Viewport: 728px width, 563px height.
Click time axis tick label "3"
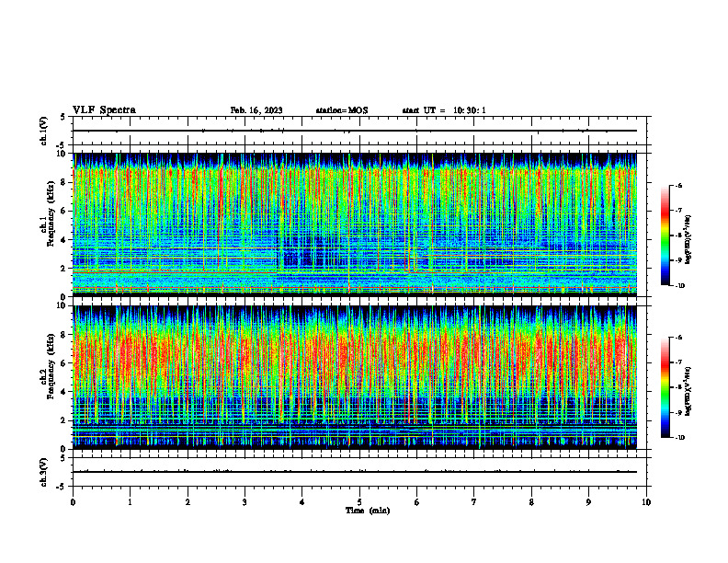click(x=245, y=502)
